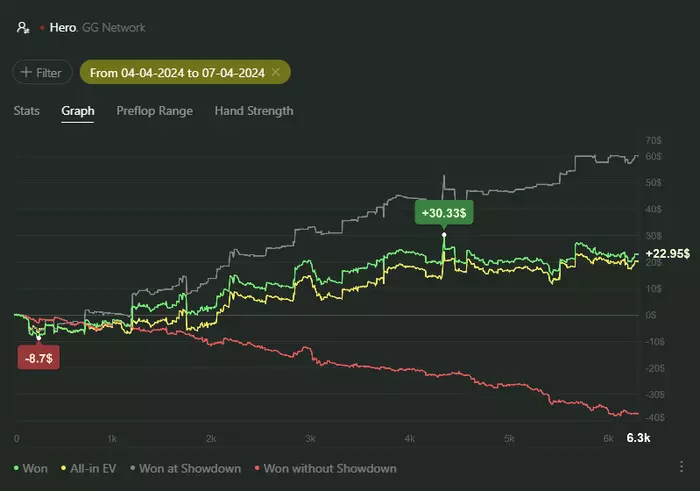Select the Graph tab
Viewport: 700px width, 491px height.
point(78,111)
